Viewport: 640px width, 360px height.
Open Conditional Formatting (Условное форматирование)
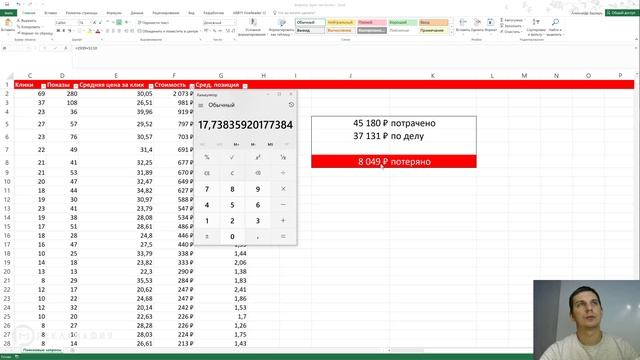tap(253, 27)
